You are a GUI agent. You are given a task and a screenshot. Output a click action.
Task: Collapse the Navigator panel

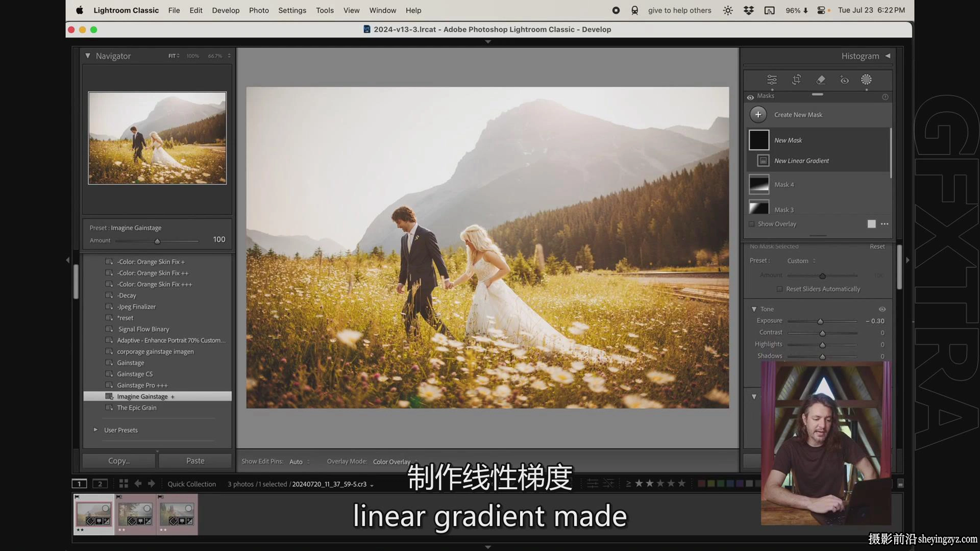(88, 56)
